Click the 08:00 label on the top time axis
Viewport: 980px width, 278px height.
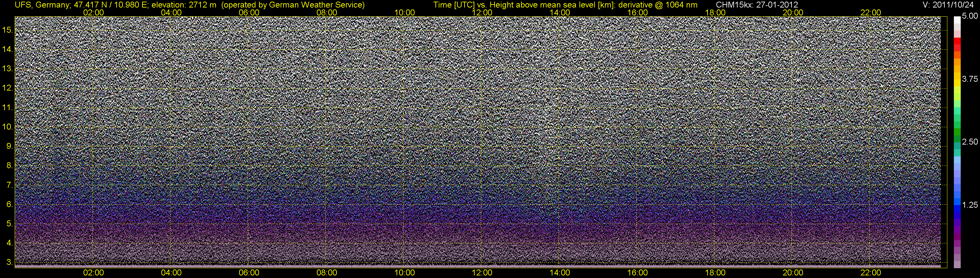tap(327, 12)
